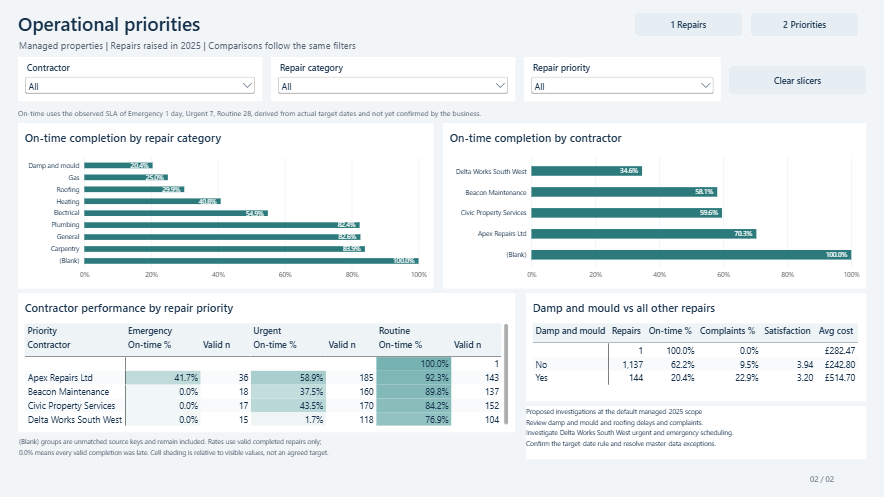
Task: Click the Electrical category bar
Action: tap(176, 213)
